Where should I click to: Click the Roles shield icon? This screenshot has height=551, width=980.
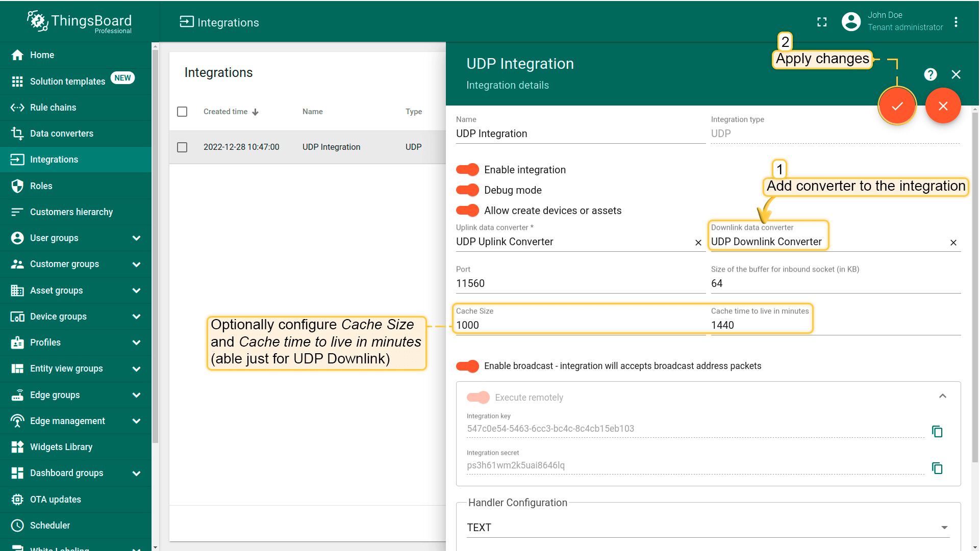click(x=17, y=186)
